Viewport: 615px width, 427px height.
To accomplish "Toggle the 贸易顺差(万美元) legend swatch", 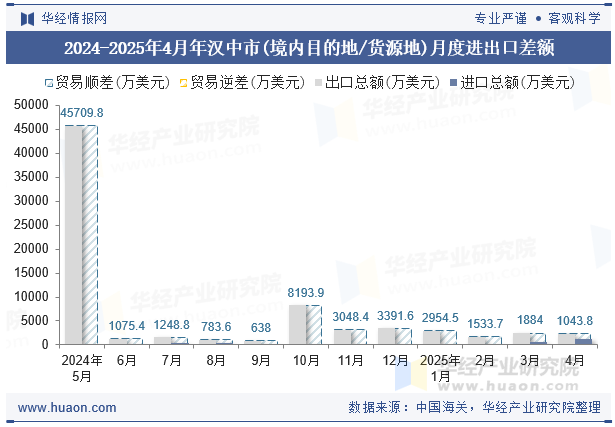I will pyautogui.click(x=49, y=83).
